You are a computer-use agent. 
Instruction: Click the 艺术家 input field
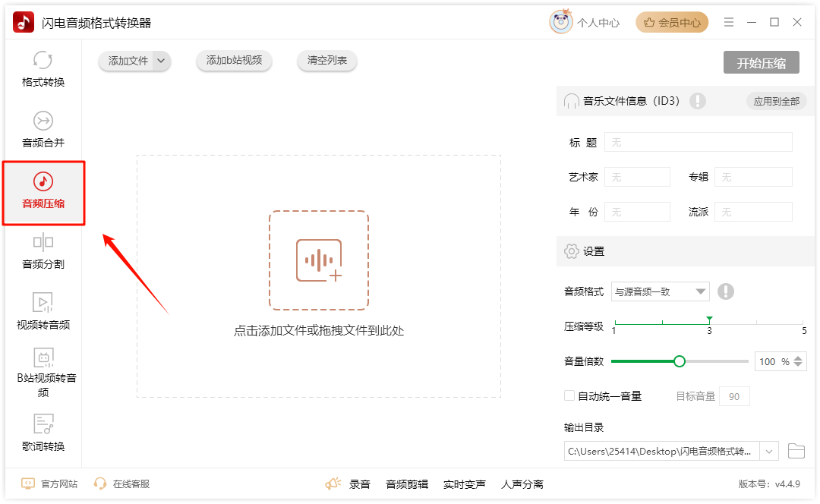[x=637, y=178]
